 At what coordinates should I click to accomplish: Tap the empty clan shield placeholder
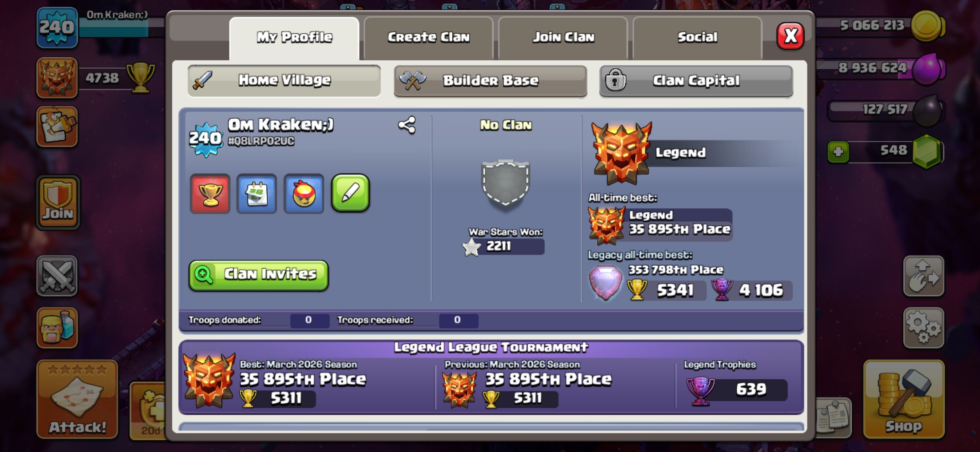click(506, 184)
